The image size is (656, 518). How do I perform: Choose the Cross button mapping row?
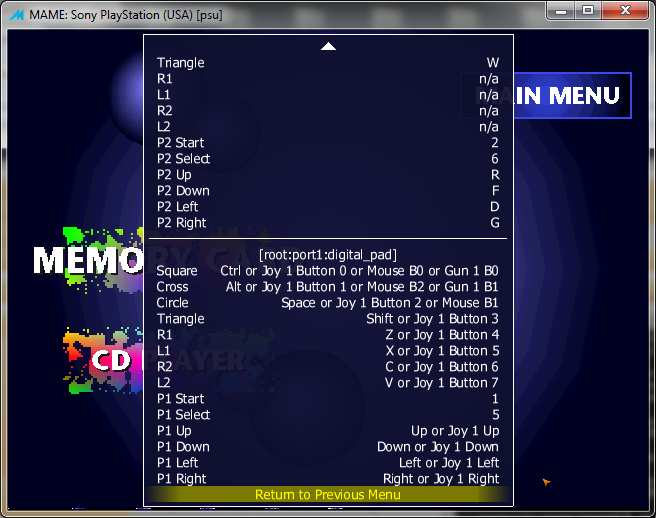(327, 287)
